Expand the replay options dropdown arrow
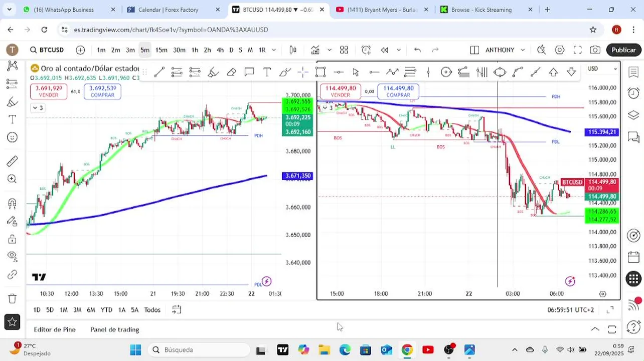 399,50
